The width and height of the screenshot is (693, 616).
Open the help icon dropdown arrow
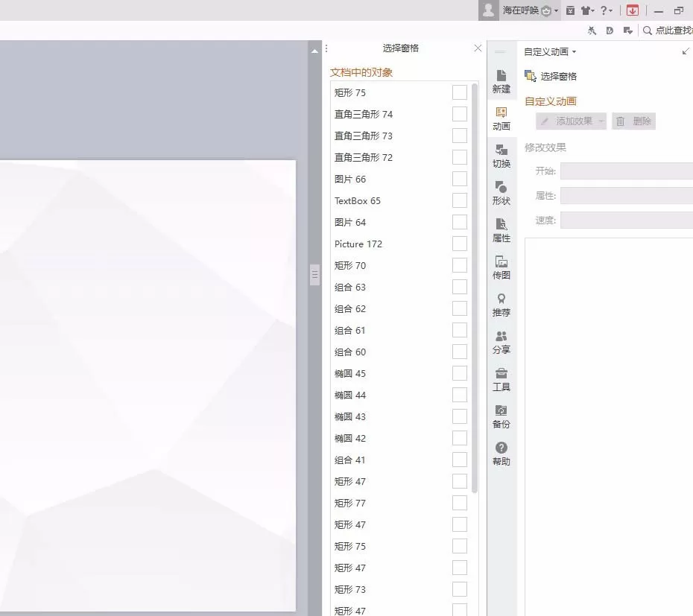(611, 10)
